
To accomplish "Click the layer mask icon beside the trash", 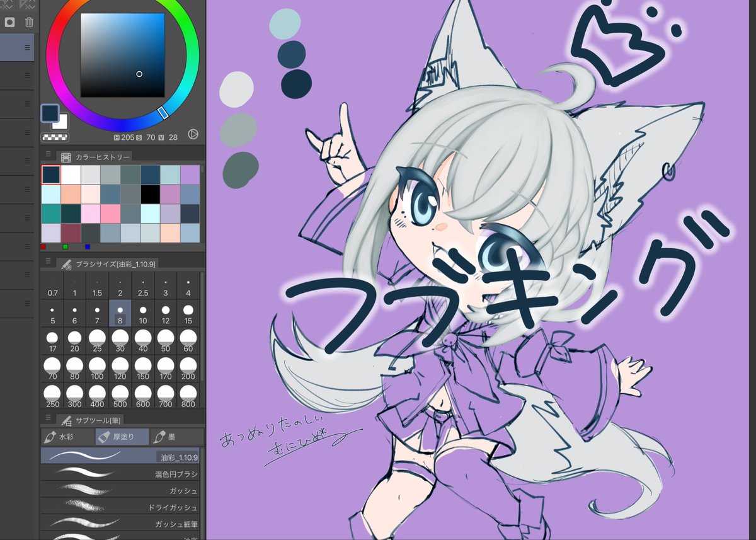I will [x=10, y=23].
